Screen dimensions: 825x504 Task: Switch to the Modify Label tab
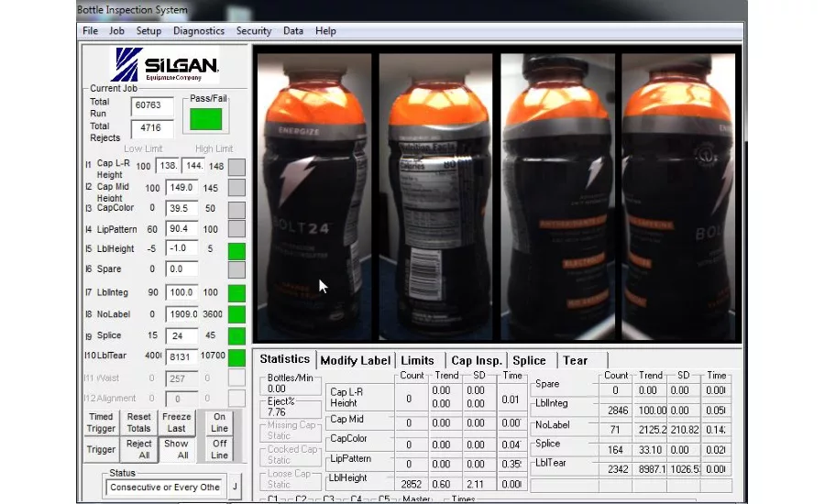tap(356, 360)
